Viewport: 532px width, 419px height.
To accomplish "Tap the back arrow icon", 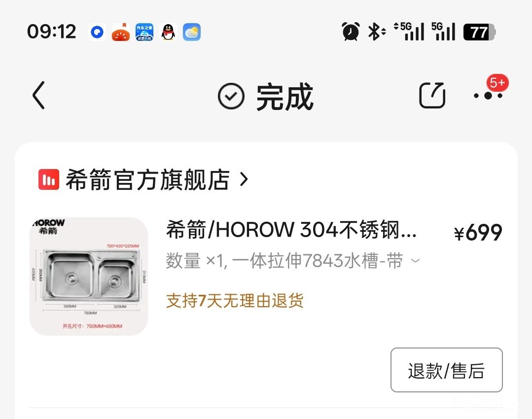I will 38,95.
